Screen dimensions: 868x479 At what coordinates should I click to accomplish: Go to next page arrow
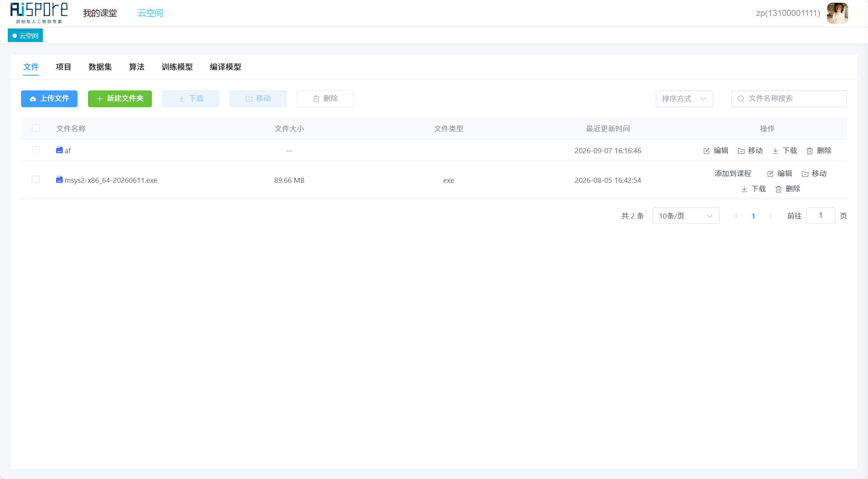pyautogui.click(x=770, y=216)
